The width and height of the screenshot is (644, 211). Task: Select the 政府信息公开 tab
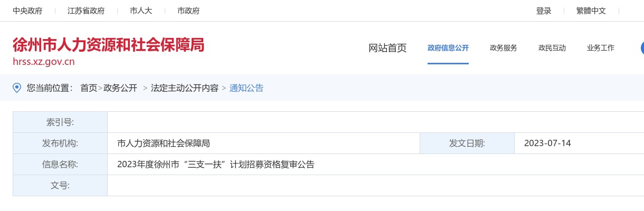(448, 48)
